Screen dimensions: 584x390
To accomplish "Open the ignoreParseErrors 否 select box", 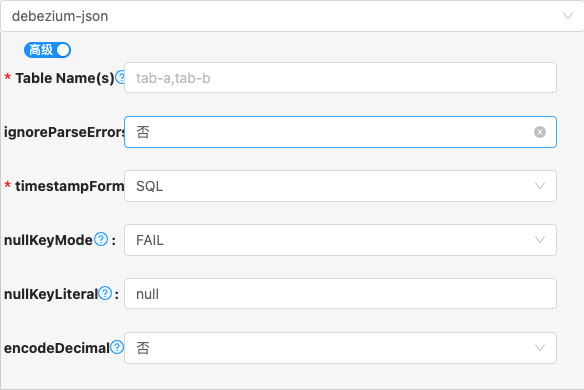I will 340,132.
